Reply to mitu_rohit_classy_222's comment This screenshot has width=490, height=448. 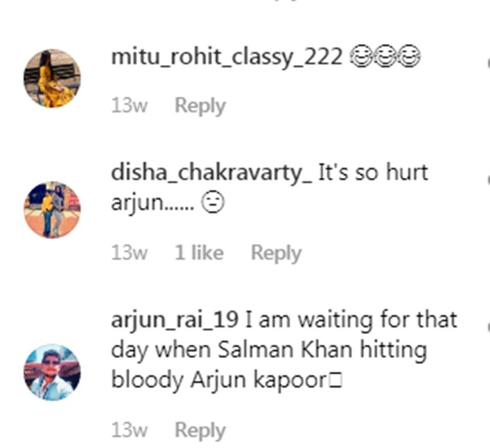(x=200, y=106)
